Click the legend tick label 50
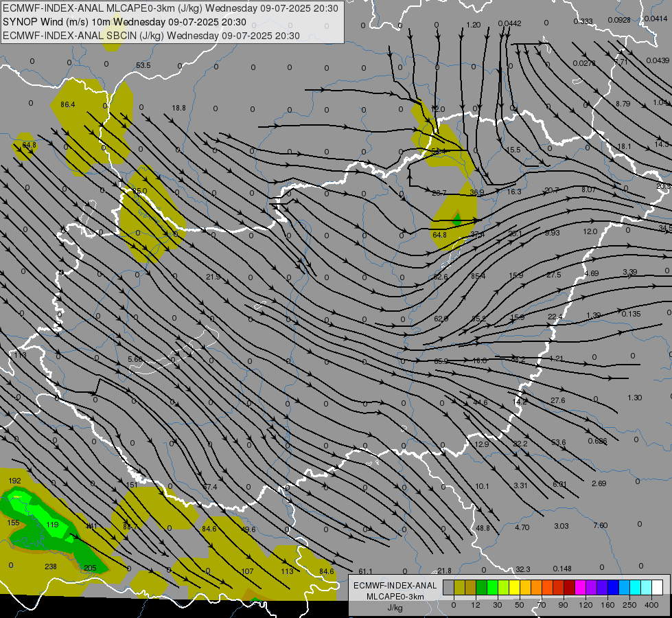 point(520,605)
